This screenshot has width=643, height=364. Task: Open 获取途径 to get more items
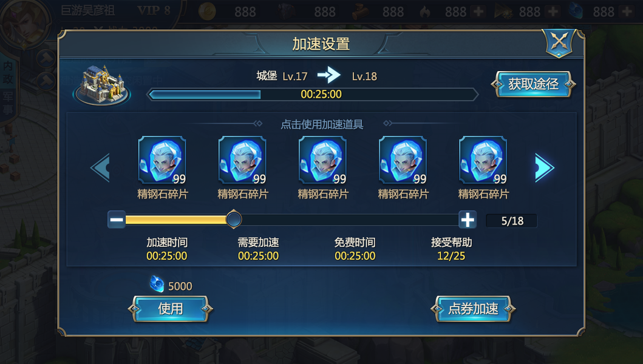tap(533, 84)
